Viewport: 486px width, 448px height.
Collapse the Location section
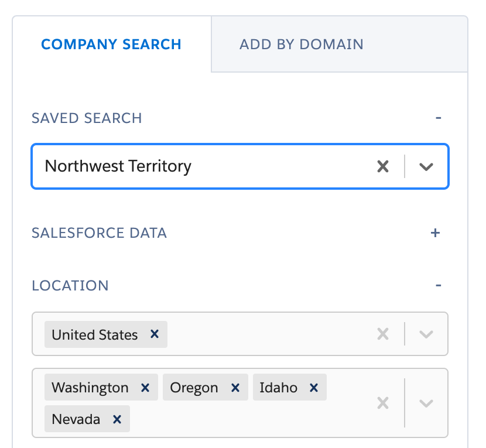[x=439, y=285]
